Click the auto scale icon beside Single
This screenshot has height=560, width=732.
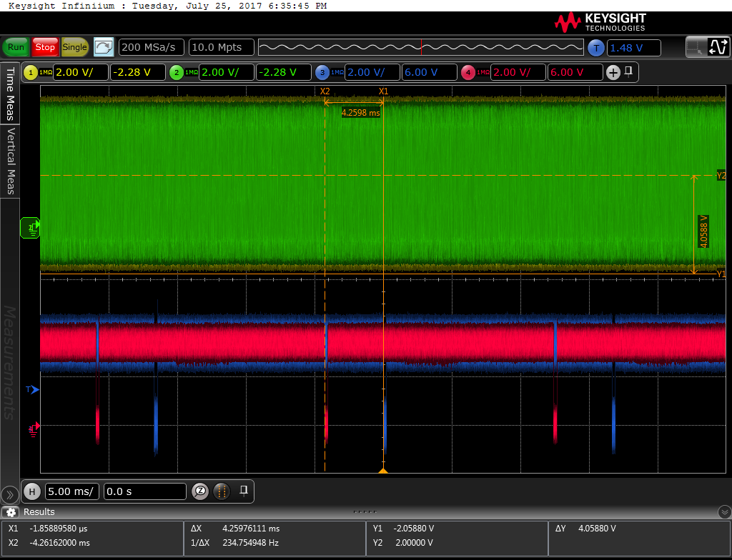(104, 47)
